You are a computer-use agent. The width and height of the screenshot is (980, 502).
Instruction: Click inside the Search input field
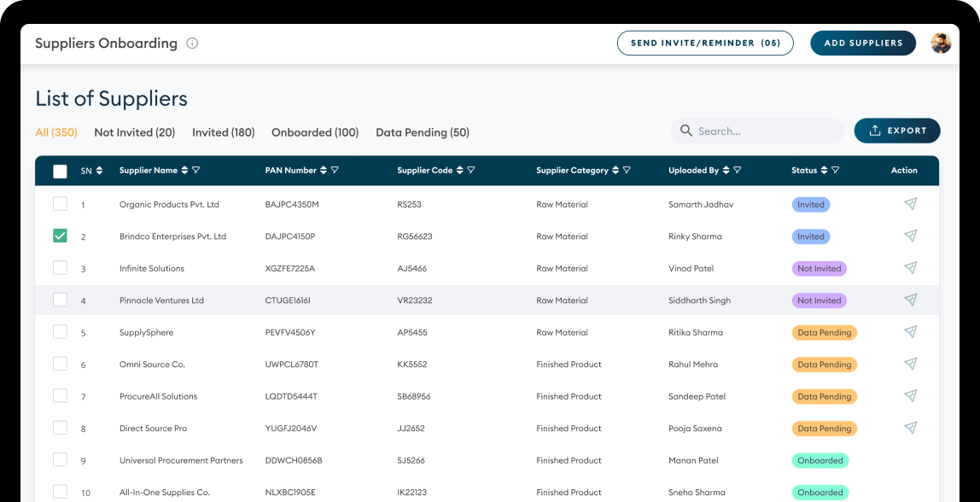[751, 131]
